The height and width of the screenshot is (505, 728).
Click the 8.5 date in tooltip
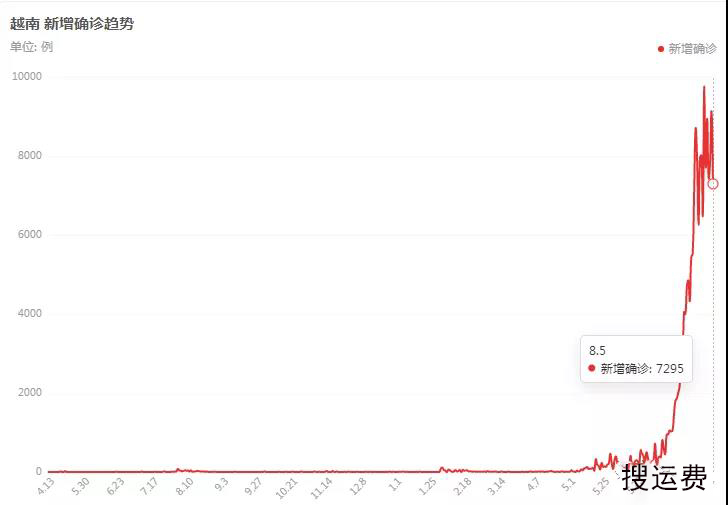(x=597, y=350)
